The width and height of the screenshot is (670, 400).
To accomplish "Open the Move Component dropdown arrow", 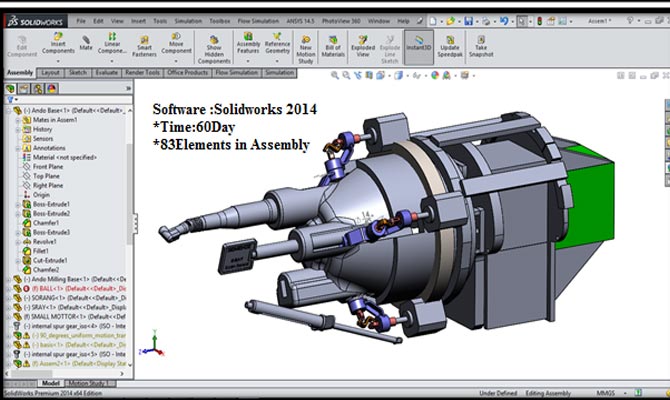I will tap(176, 61).
